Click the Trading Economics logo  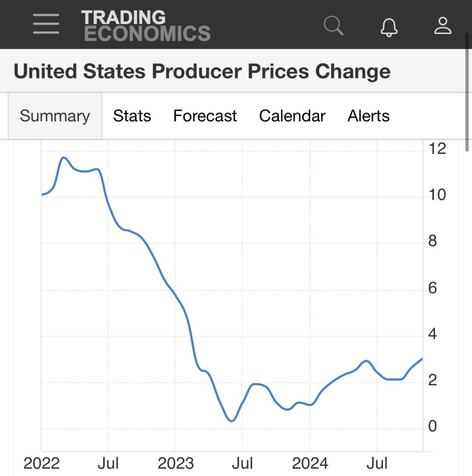146,26
